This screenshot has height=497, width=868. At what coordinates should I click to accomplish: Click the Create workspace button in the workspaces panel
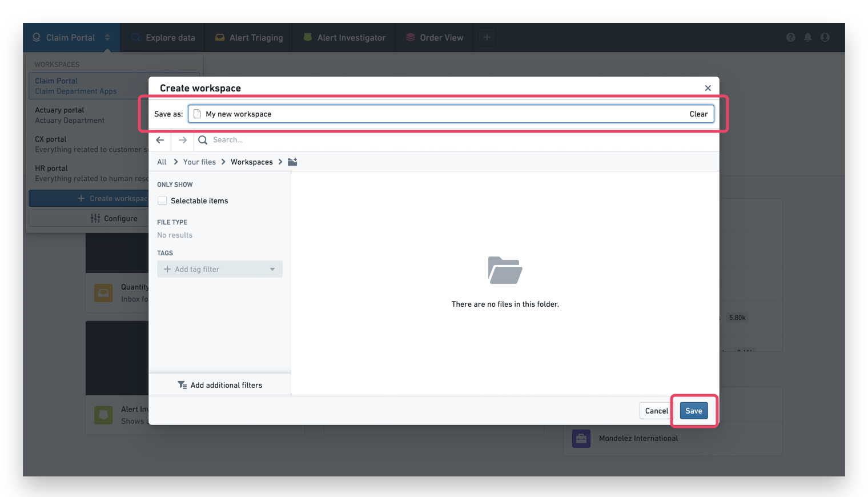(89, 198)
